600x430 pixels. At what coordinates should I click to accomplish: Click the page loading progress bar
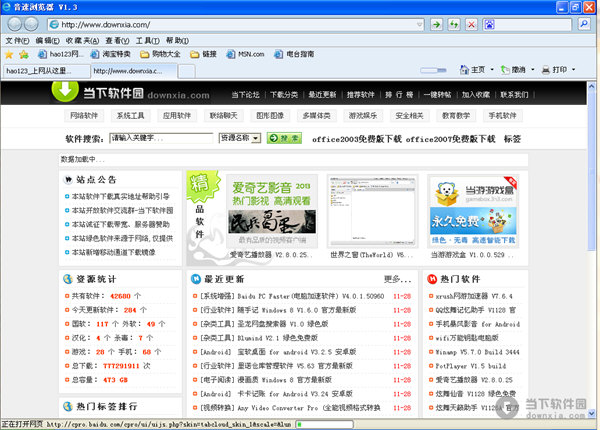click(324, 424)
